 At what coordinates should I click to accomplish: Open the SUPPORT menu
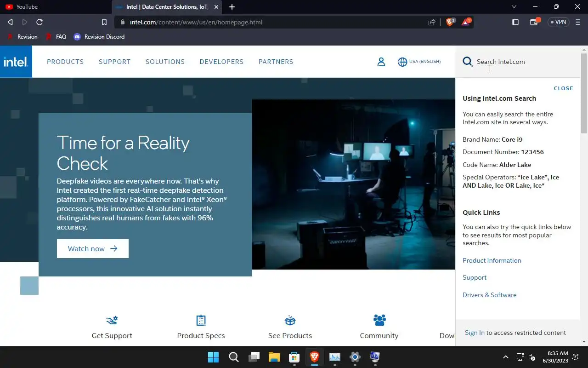coord(115,62)
